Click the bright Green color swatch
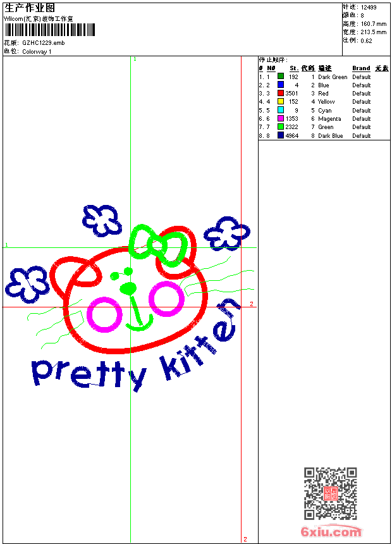 (281, 127)
